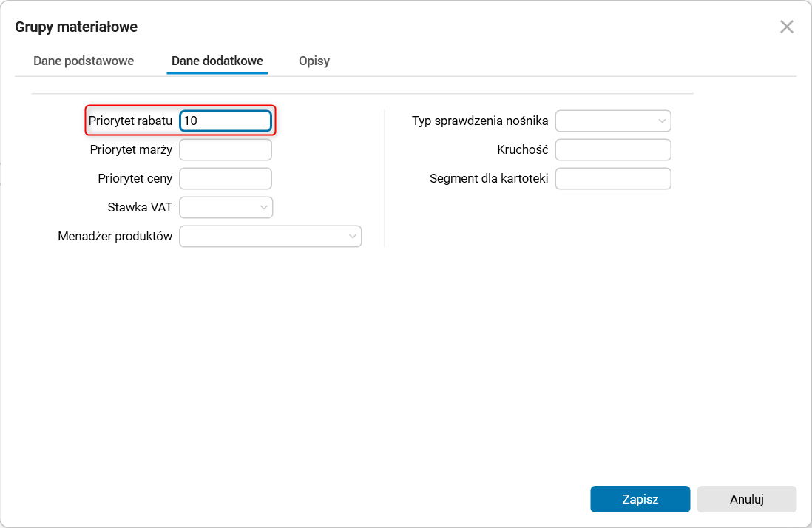Focus the Segment dla kartoteki field
This screenshot has height=528, width=812.
(612, 178)
